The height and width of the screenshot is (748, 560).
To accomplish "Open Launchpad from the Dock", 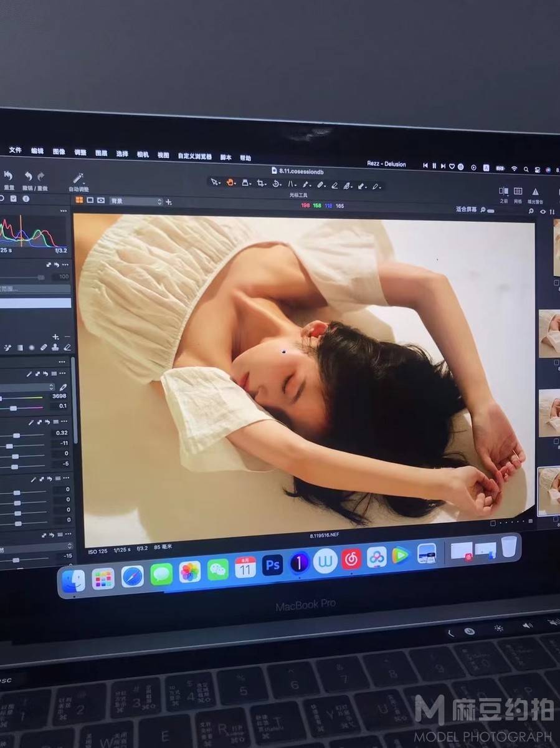I will [x=103, y=579].
